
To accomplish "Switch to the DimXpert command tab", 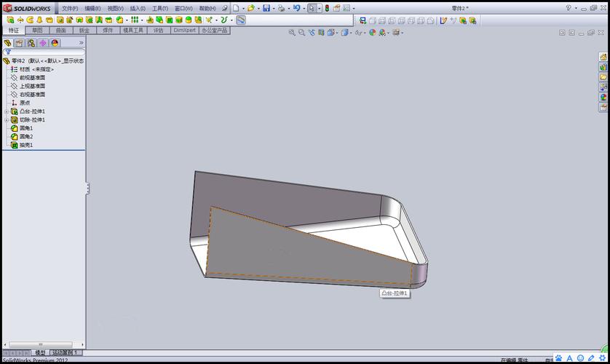I will (x=184, y=31).
